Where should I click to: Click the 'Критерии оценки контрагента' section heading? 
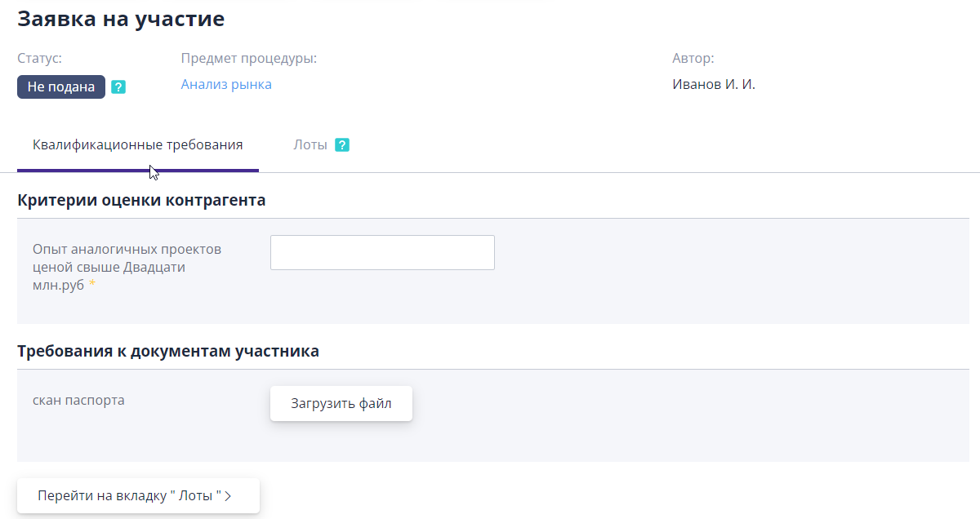click(141, 200)
